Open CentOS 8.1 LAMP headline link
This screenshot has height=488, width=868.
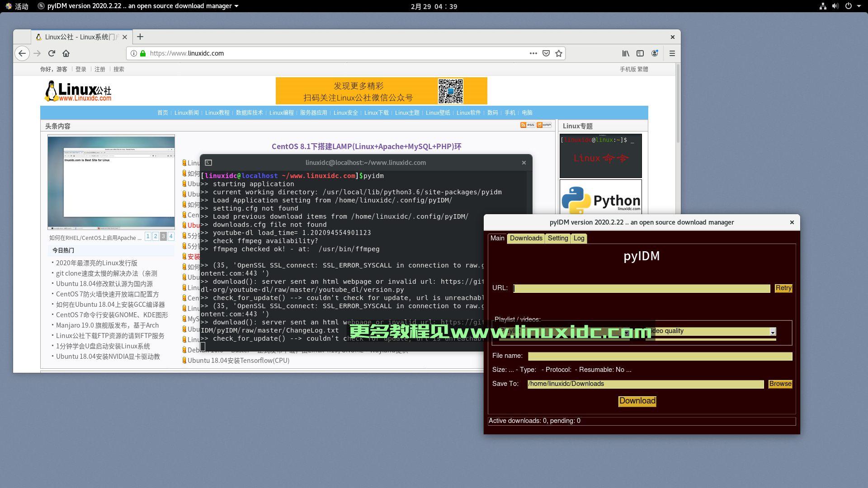point(366,146)
